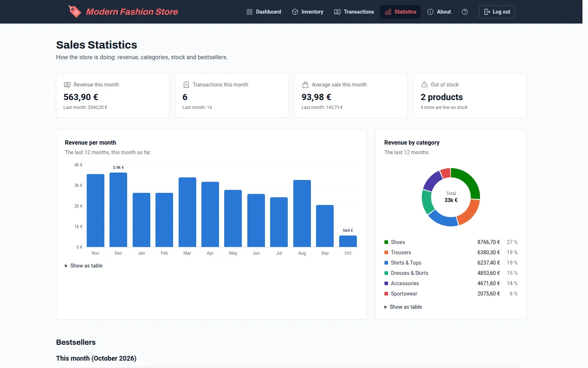Viewport: 588px width, 368px height.
Task: Click the "93,98 €" average sale value
Action: click(316, 97)
